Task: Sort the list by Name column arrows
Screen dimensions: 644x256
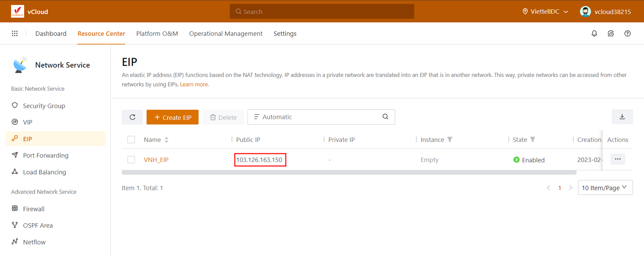Action: coord(166,140)
